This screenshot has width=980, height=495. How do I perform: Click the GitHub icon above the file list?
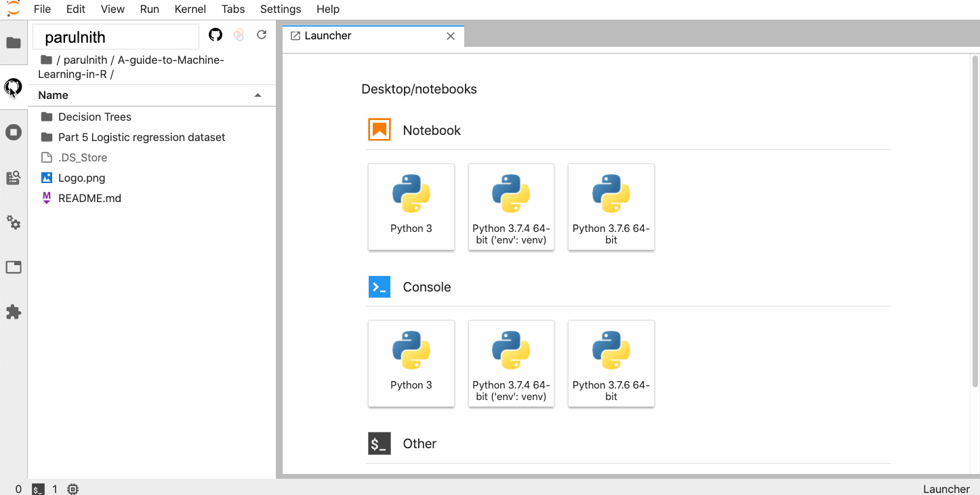[x=216, y=34]
